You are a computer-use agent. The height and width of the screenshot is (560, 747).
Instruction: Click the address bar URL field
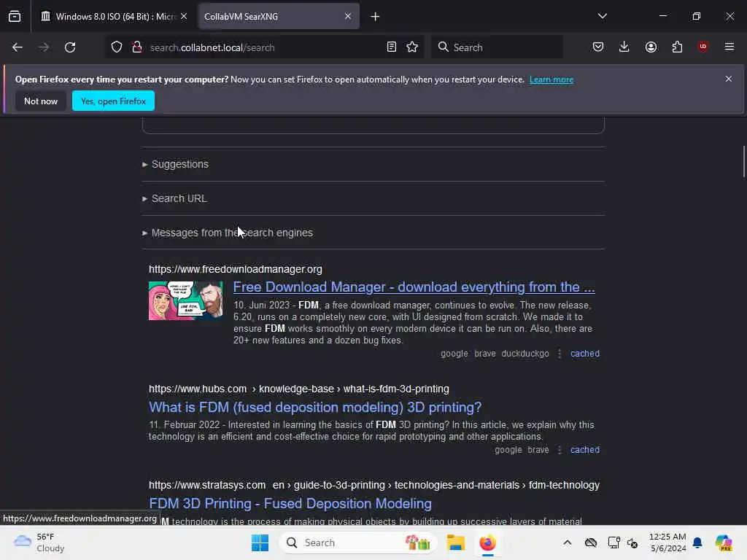(x=264, y=47)
